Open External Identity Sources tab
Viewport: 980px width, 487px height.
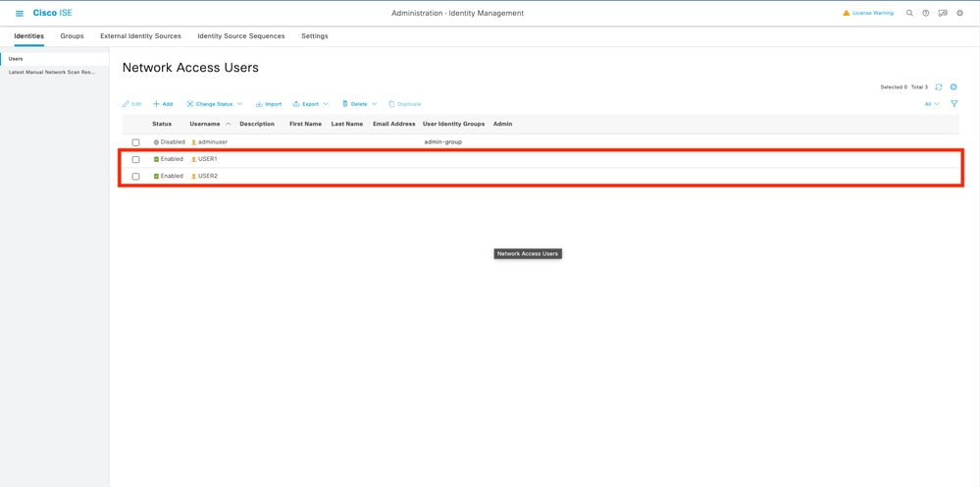pyautogui.click(x=140, y=36)
